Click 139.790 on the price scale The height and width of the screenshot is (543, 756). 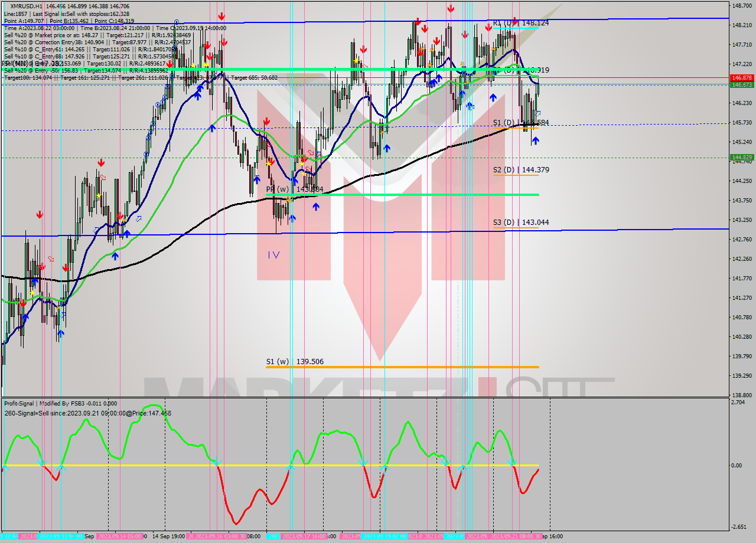[742, 356]
